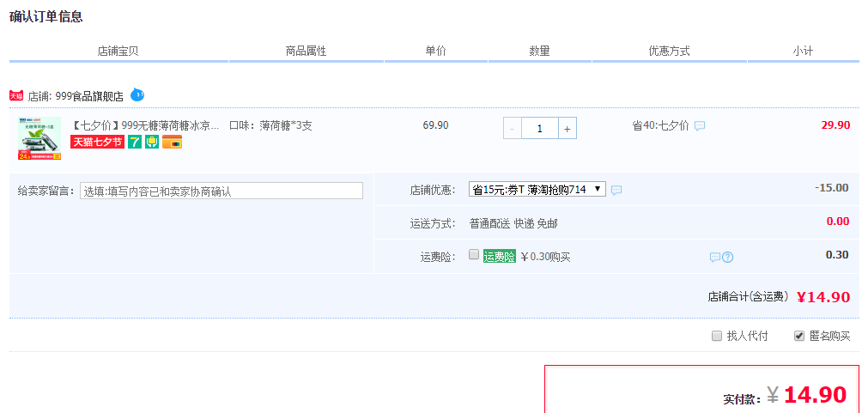Click the quantity input field showing 1
This screenshot has width=868, height=413.
[540, 129]
